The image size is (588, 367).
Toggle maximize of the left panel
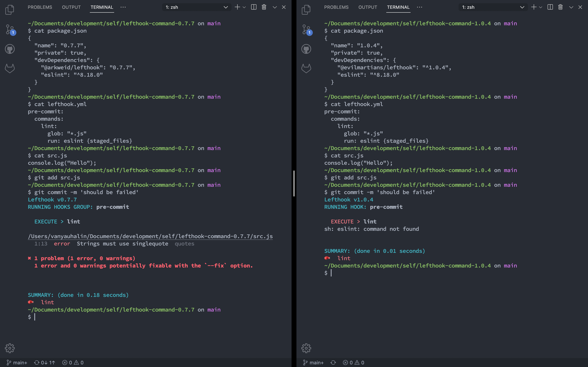coord(275,7)
